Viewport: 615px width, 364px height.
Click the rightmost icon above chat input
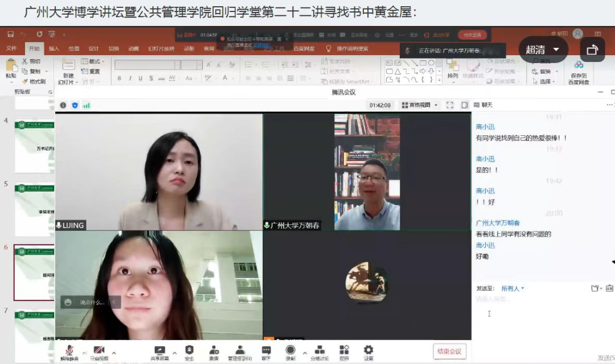coord(609,288)
